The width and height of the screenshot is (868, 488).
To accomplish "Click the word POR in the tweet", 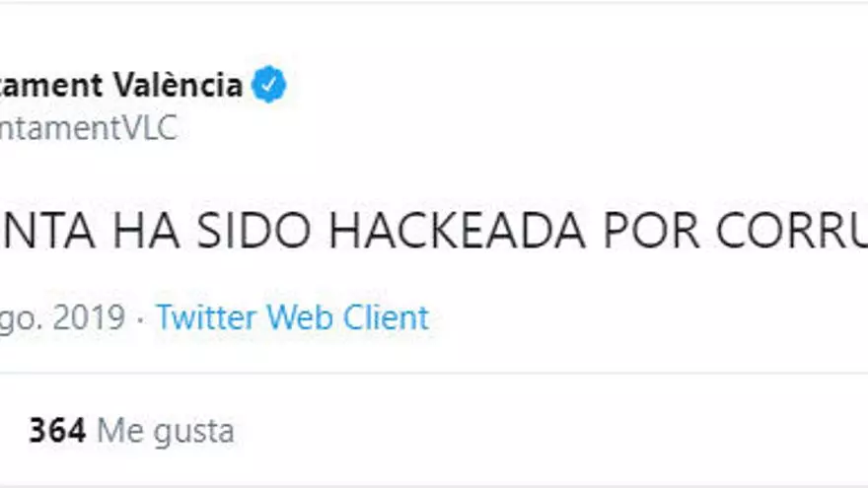I will [x=651, y=230].
